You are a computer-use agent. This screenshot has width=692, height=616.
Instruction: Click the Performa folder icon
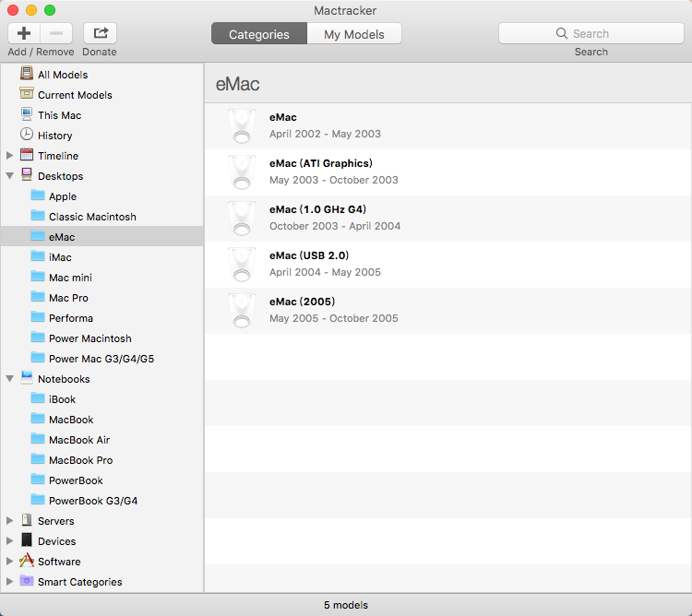coord(38,316)
